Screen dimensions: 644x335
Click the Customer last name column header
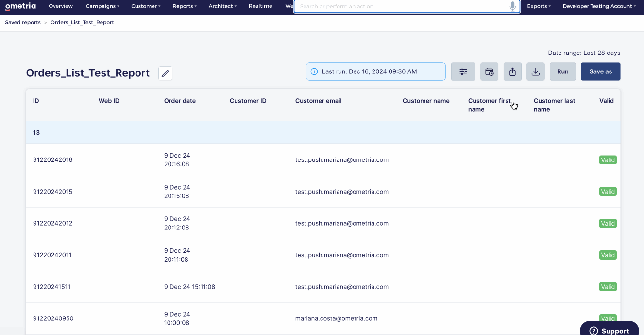point(555,105)
